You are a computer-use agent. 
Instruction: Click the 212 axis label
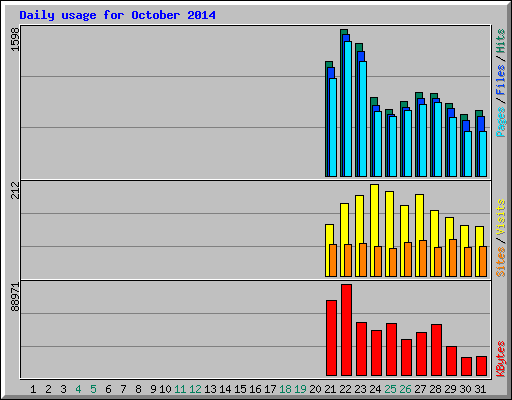[15, 190]
